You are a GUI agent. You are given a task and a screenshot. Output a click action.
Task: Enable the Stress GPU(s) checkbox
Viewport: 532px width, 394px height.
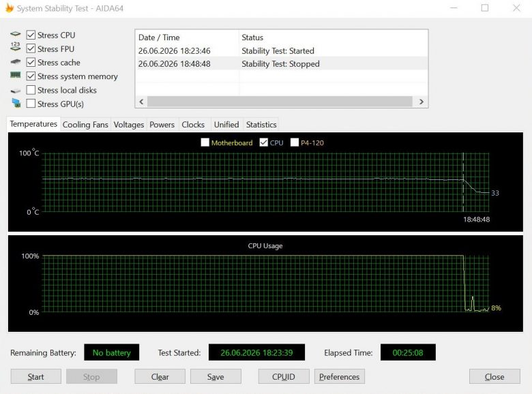pos(31,104)
